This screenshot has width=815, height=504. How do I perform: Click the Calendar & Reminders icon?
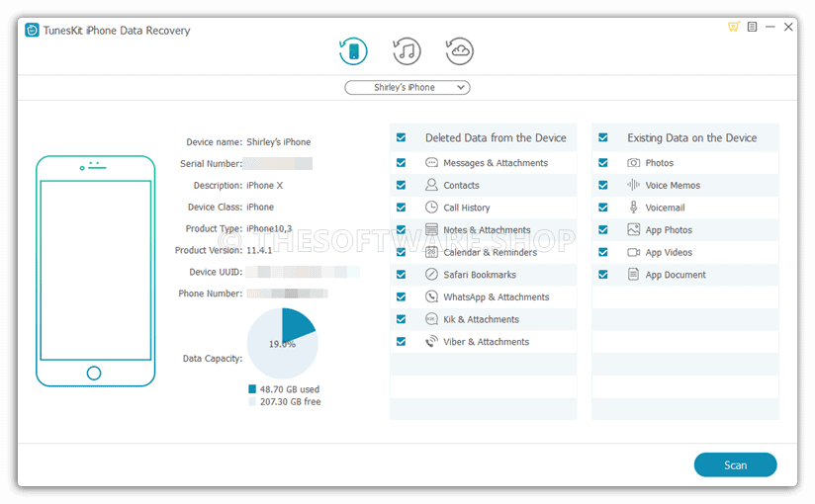(x=431, y=252)
